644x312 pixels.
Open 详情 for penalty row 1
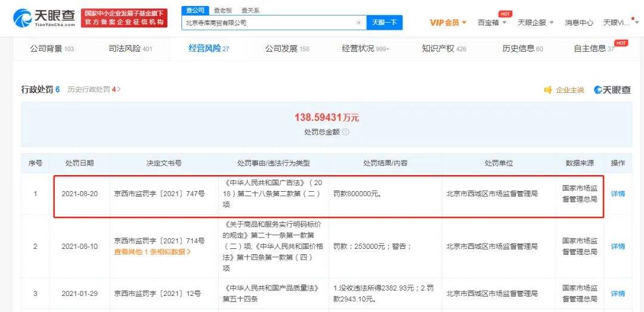click(618, 194)
